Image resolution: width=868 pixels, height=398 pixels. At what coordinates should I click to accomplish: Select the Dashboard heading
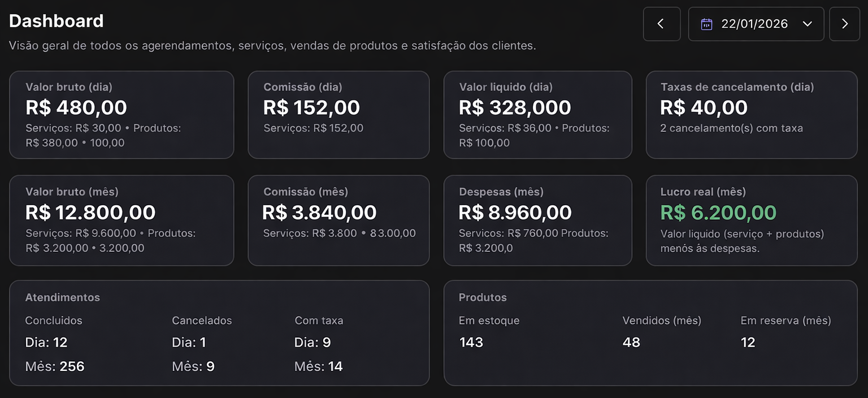click(x=56, y=20)
